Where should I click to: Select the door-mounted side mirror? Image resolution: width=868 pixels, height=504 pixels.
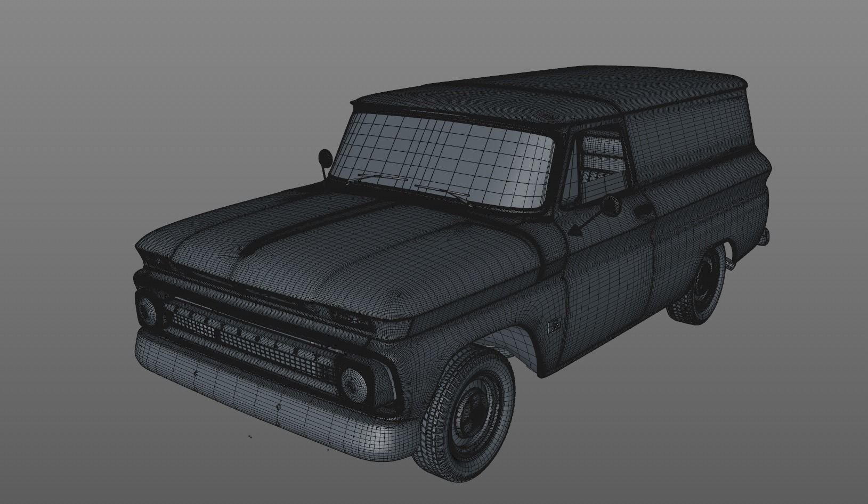pos(611,205)
